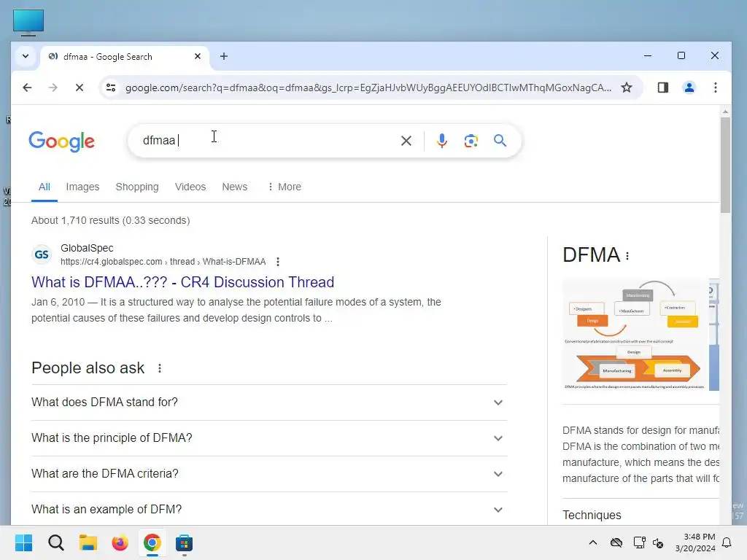Image resolution: width=747 pixels, height=560 pixels.
Task: Open notifications bell in taskbar
Action: point(727,542)
